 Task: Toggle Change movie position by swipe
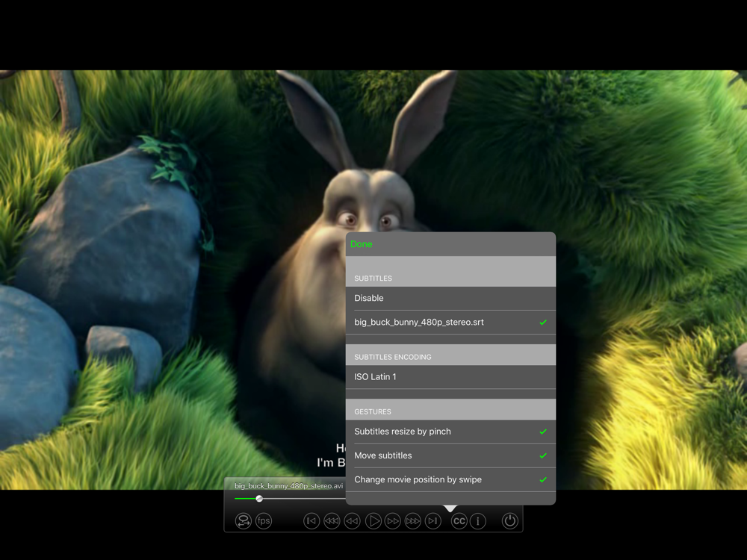[x=450, y=479]
